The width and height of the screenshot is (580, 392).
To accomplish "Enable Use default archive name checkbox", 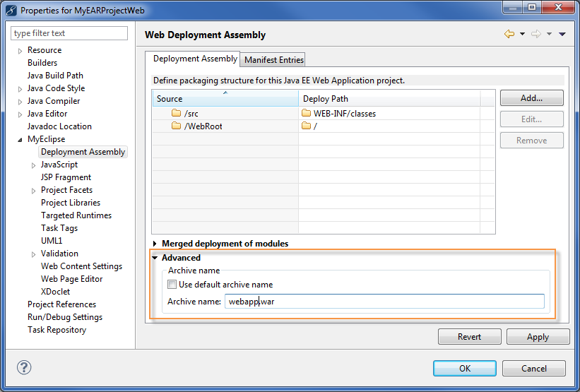I will point(172,285).
